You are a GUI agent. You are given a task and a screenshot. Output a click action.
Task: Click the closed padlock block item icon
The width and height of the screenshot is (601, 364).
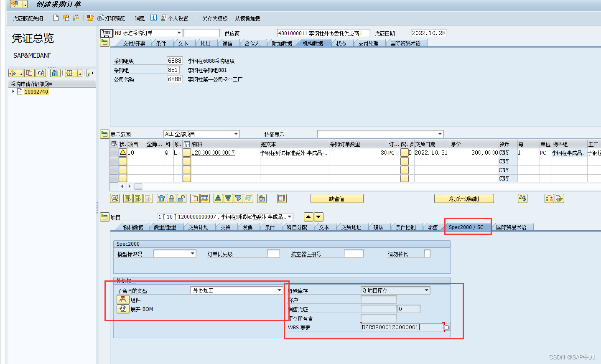click(x=171, y=199)
